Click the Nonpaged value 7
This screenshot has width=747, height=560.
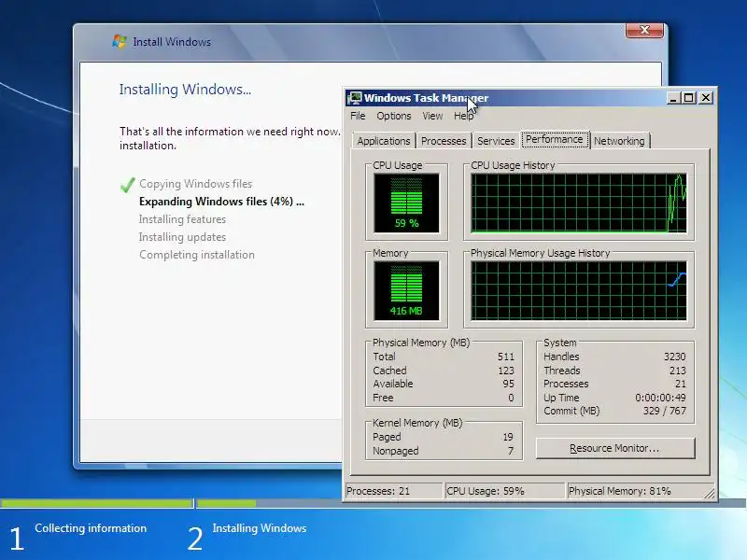(511, 451)
